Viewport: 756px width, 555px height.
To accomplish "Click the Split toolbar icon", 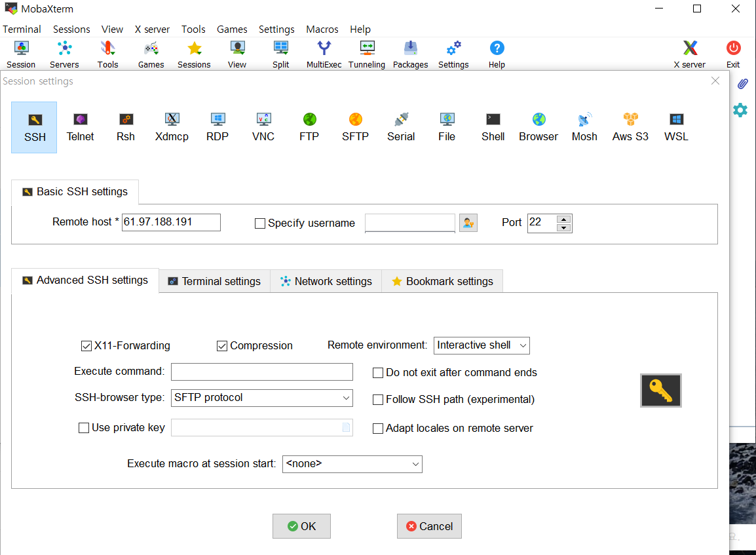I will 280,54.
